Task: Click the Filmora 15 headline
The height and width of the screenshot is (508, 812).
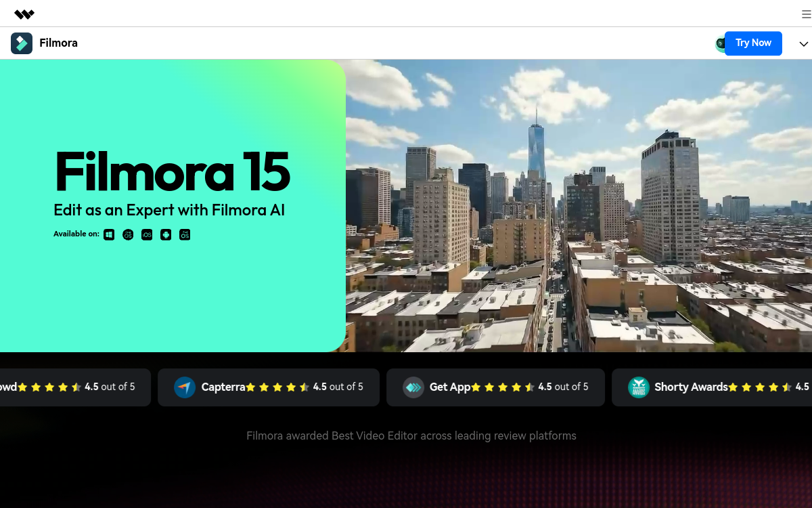Action: coord(173,172)
